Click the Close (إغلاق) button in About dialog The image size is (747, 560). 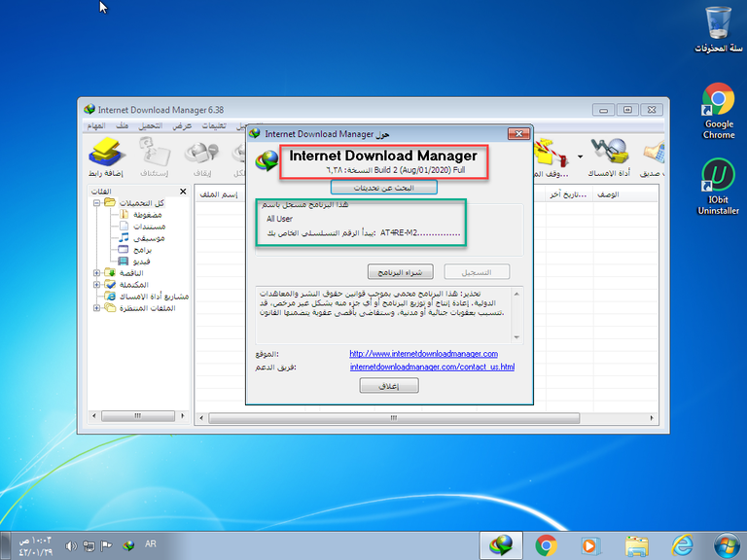389,386
